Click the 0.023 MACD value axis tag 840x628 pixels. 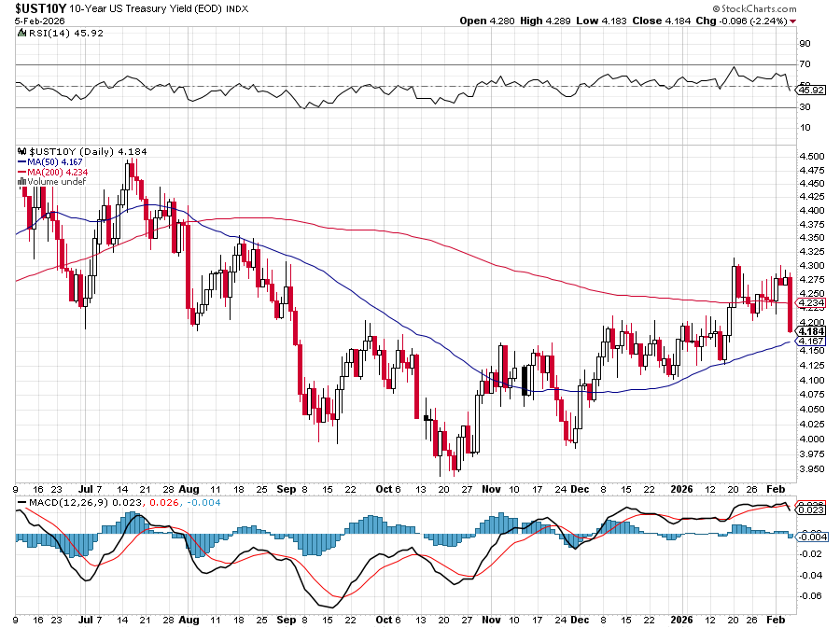(x=809, y=510)
